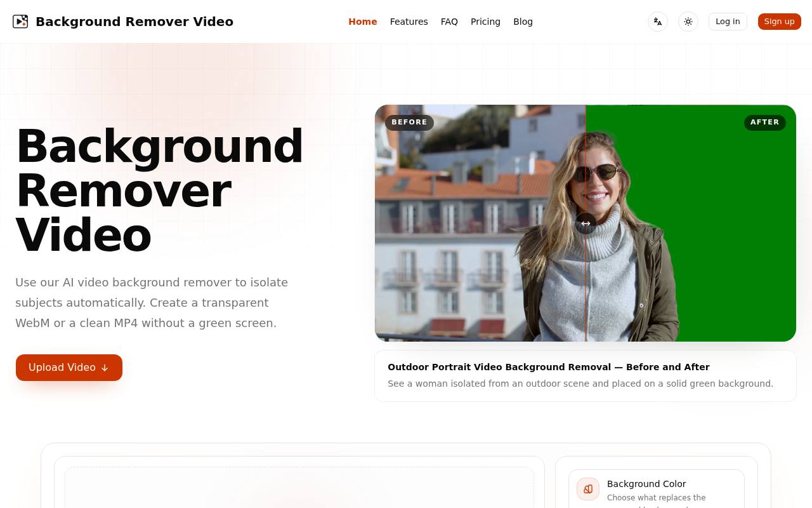
Task: Go to the Home nav item
Action: (363, 22)
